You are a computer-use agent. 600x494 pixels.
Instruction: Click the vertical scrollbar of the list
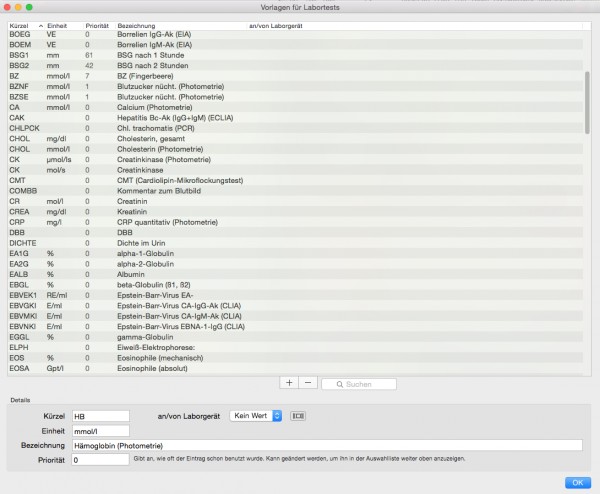[x=587, y=103]
